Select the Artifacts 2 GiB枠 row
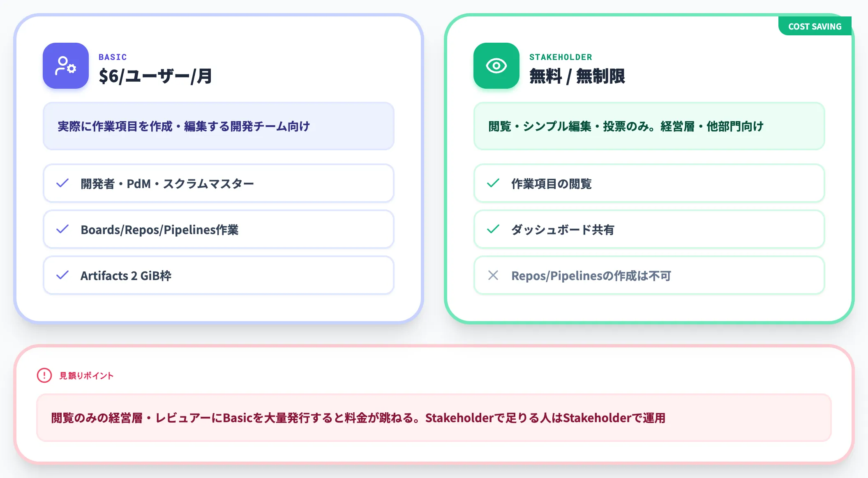 tap(219, 275)
